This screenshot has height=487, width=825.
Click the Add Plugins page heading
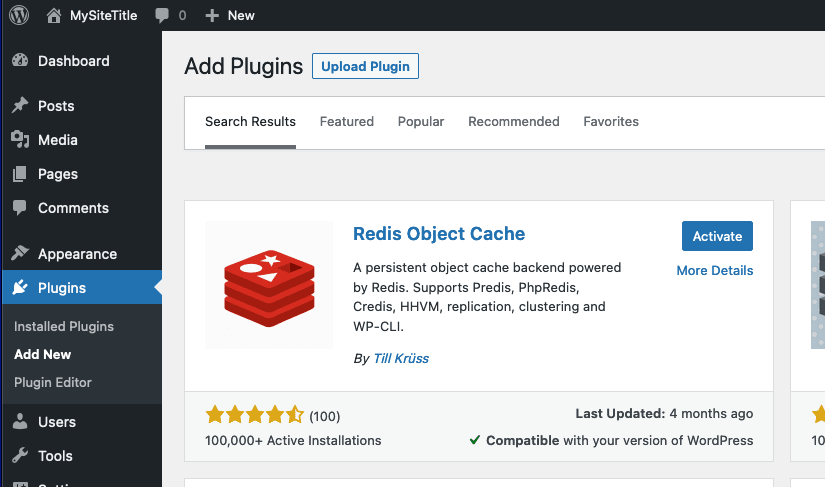point(244,66)
